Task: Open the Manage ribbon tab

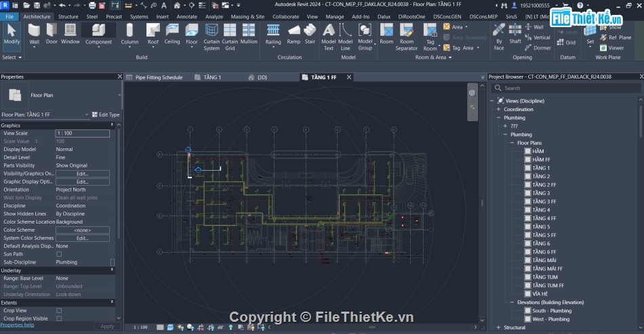Action: coord(335,16)
